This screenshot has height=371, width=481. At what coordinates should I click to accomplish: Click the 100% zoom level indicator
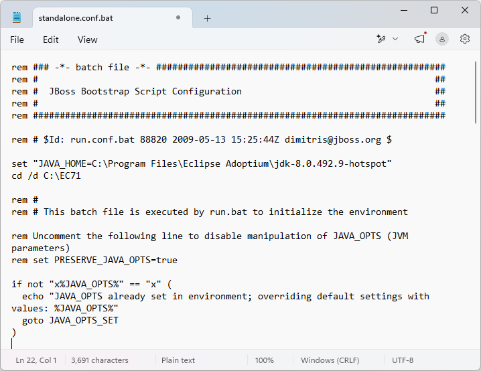[x=264, y=360]
